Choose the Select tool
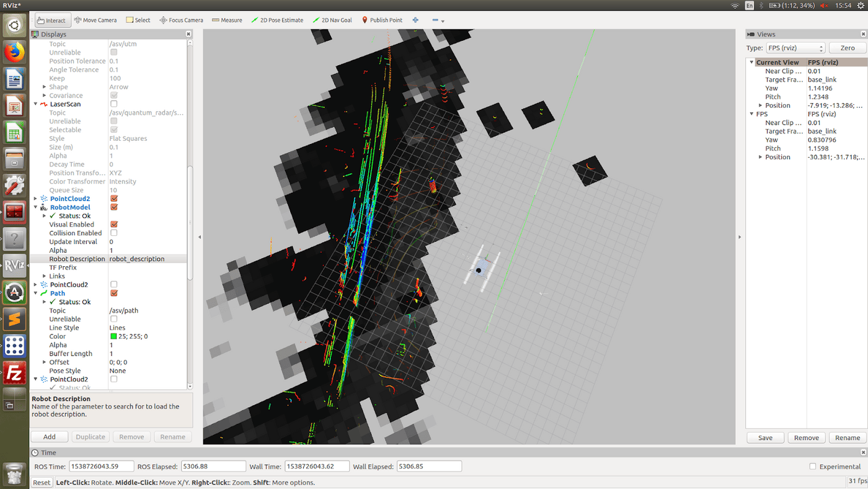Viewport: 868px width, 489px height. coord(138,20)
